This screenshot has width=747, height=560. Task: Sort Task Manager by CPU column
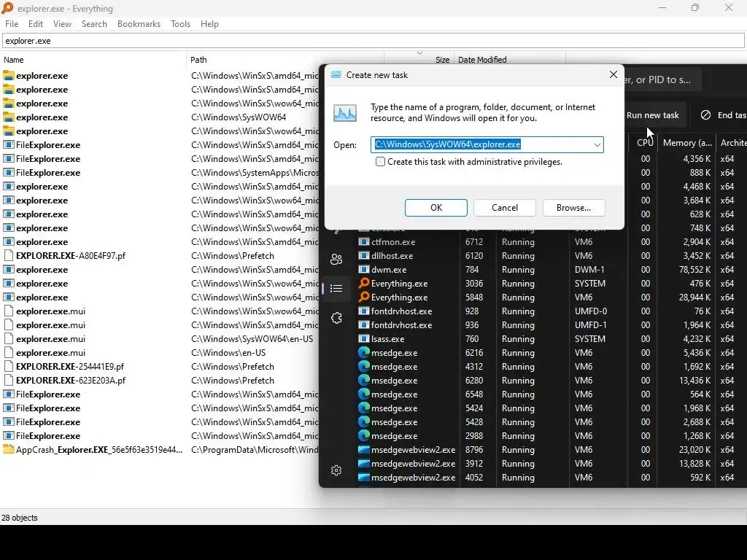[645, 142]
